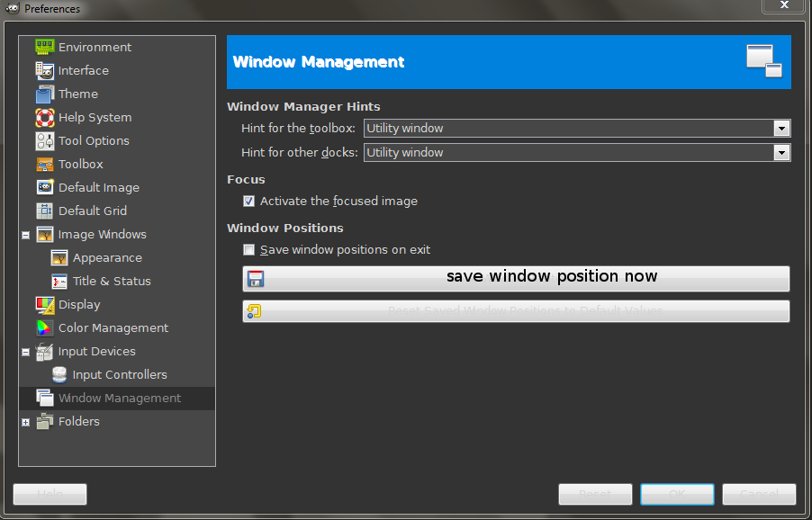Click the Input Controllers mouse icon

(59, 374)
